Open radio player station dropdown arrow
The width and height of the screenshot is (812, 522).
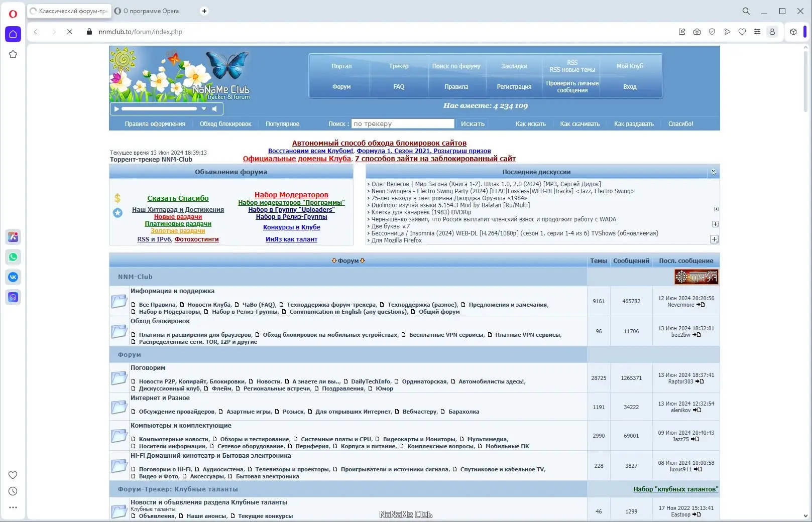(204, 108)
